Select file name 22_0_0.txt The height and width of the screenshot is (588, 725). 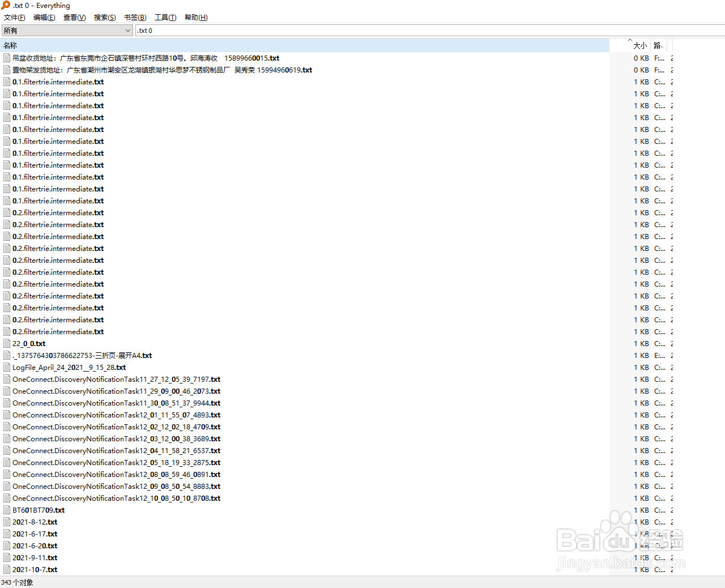tap(29, 344)
